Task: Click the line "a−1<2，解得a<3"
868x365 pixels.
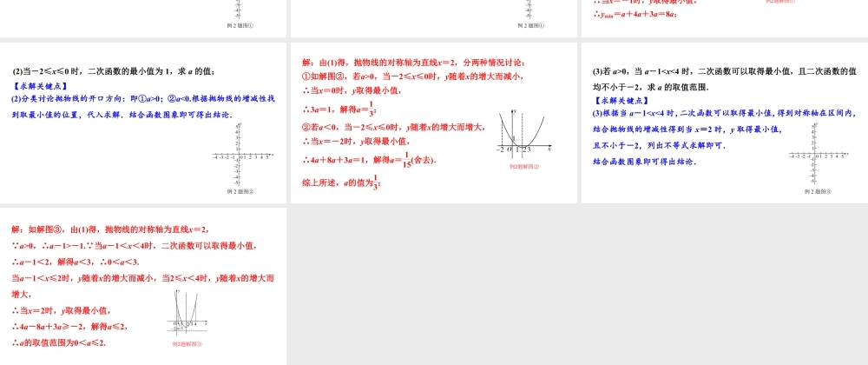Action: tap(76, 262)
